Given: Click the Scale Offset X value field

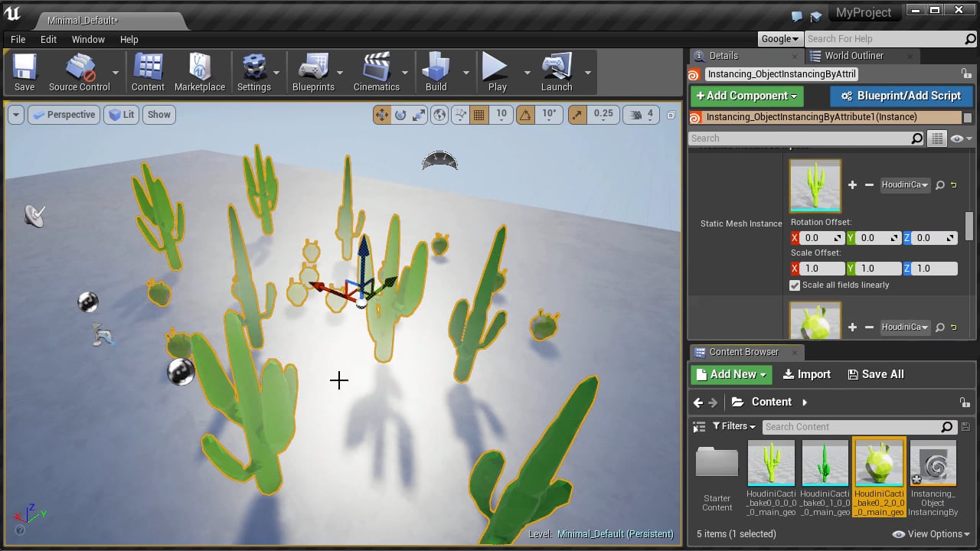Looking at the screenshot, I should pyautogui.click(x=822, y=269).
